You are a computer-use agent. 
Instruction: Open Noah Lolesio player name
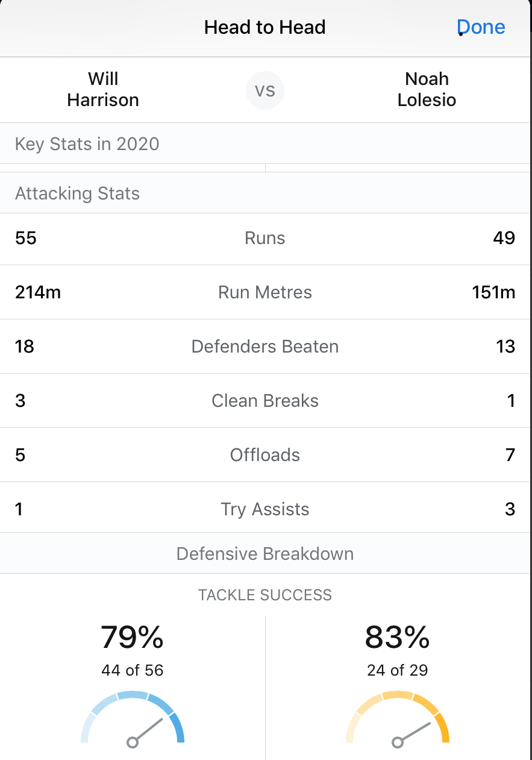pos(427,89)
